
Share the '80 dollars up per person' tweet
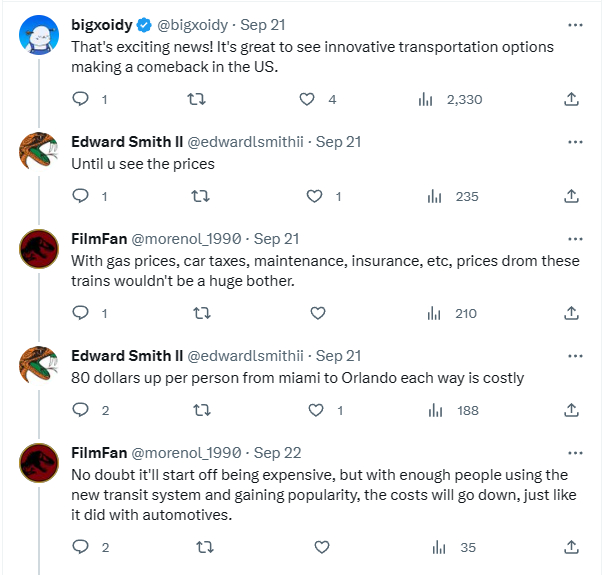(571, 410)
